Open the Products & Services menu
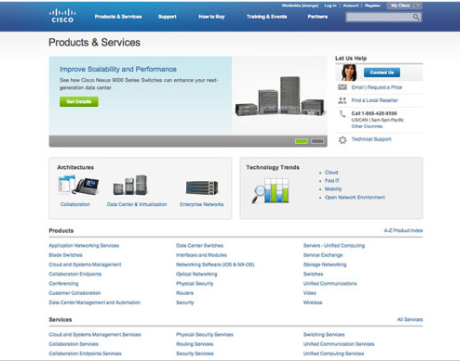Viewport: 460px width, 364px height. [x=118, y=17]
